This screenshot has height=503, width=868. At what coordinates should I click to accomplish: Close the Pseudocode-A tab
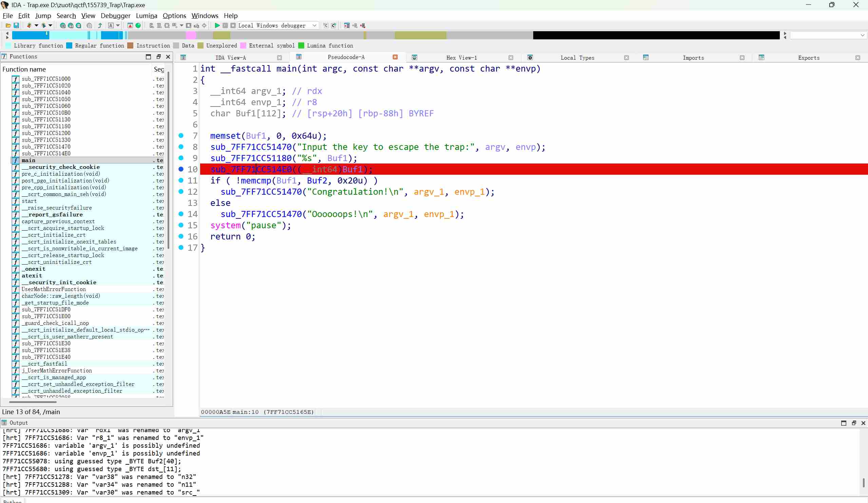click(395, 57)
